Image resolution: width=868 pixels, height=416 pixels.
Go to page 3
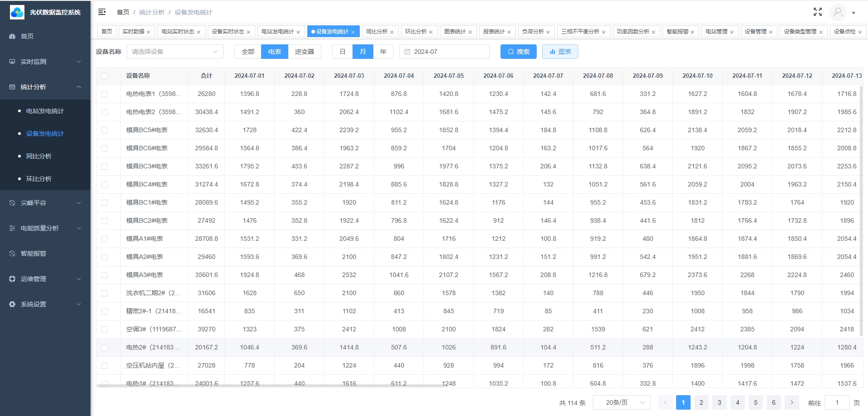coord(720,402)
